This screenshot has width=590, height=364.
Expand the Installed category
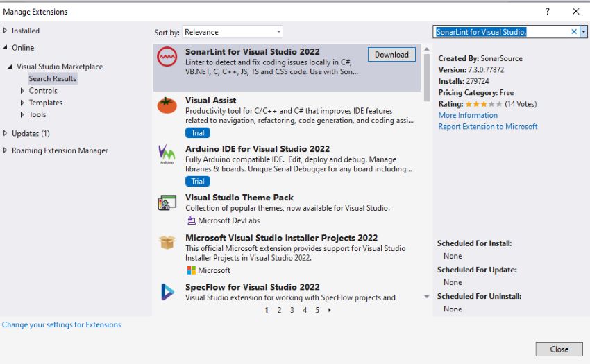tap(5, 30)
